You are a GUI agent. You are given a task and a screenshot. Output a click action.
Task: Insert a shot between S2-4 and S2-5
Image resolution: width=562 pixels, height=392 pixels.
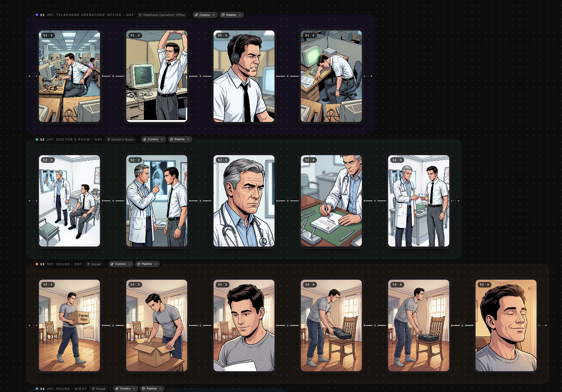(x=375, y=201)
